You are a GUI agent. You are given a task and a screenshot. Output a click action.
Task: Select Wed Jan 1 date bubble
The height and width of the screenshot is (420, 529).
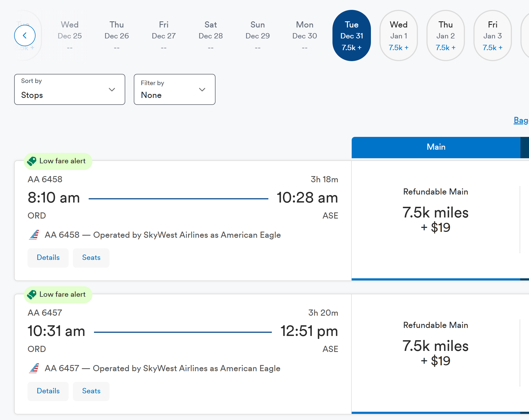pos(398,35)
